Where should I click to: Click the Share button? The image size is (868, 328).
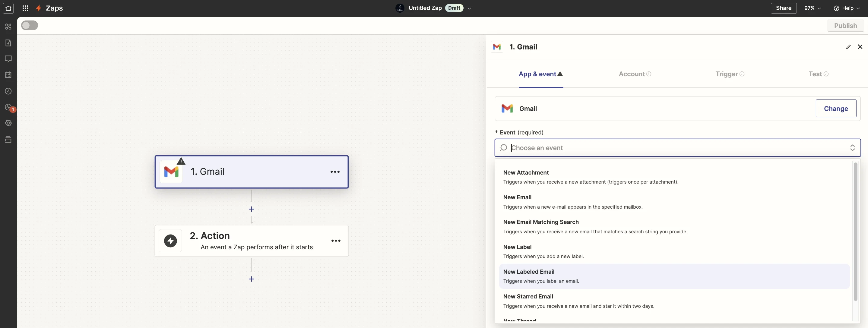784,8
